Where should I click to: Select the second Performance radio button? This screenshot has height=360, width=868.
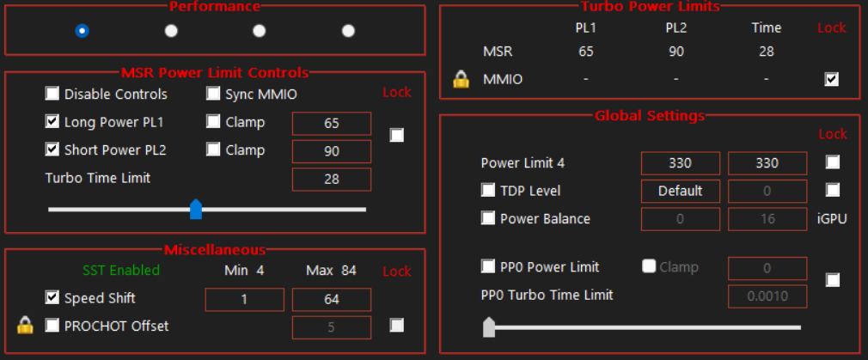pos(171,31)
